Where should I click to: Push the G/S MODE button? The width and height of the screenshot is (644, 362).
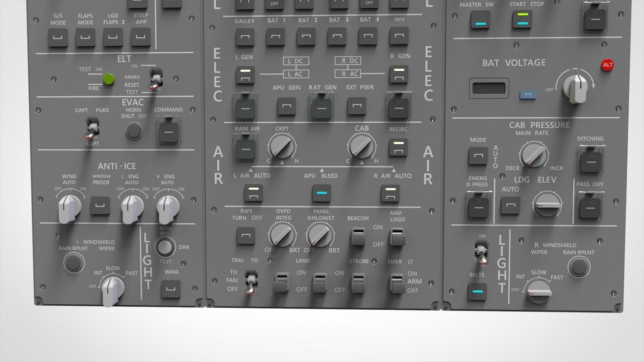point(58,38)
